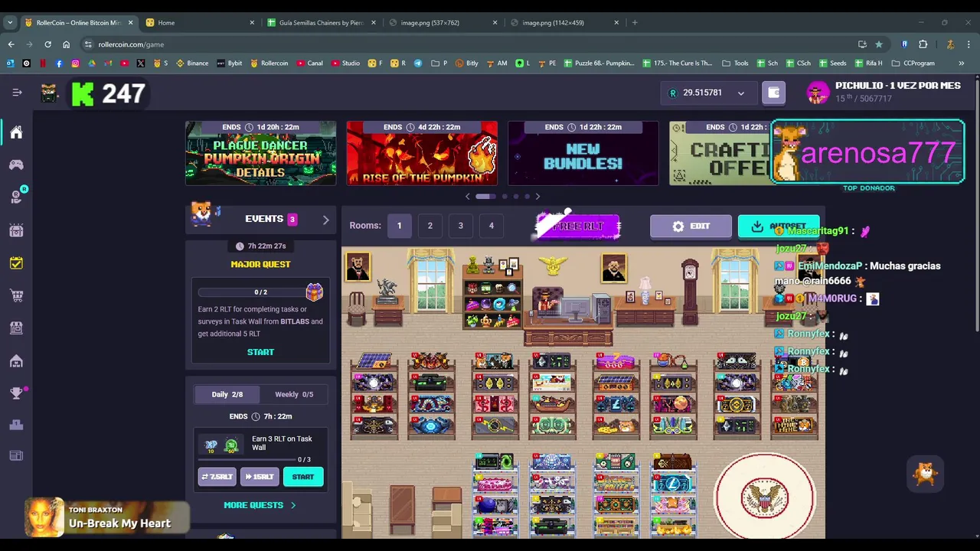Click the EDIT room button
The height and width of the screenshot is (551, 980).
pos(691,227)
